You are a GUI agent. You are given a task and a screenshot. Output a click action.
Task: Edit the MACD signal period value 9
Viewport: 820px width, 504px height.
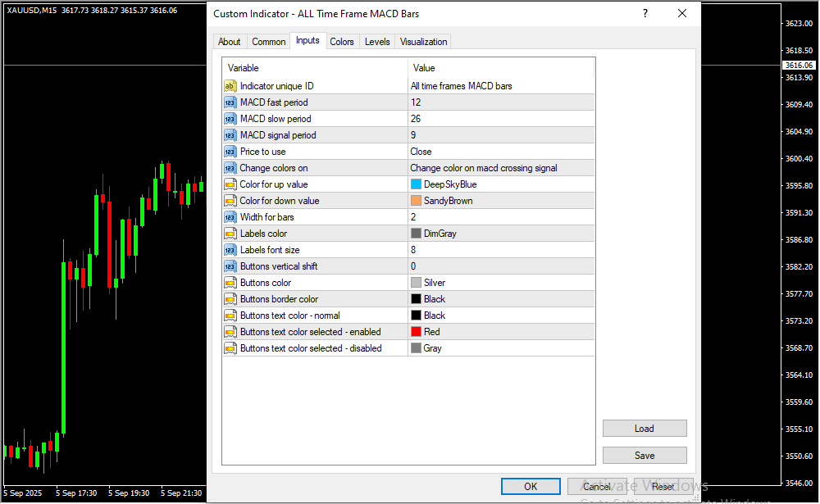click(500, 135)
